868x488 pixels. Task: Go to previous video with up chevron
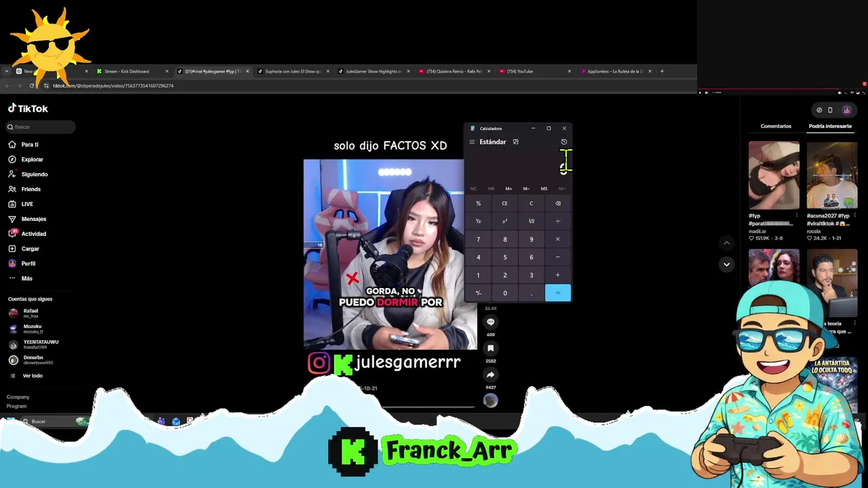[x=726, y=243]
